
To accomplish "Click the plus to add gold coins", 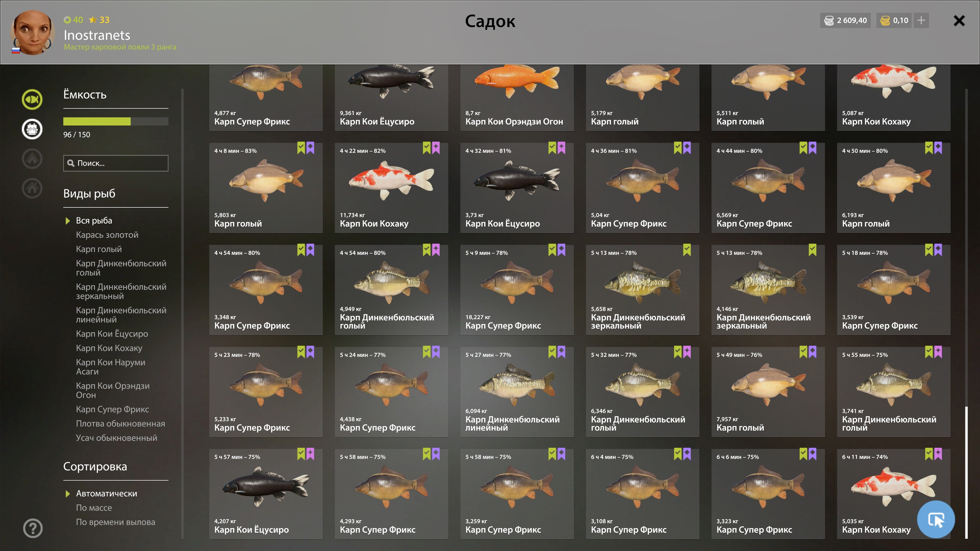I will tap(921, 20).
